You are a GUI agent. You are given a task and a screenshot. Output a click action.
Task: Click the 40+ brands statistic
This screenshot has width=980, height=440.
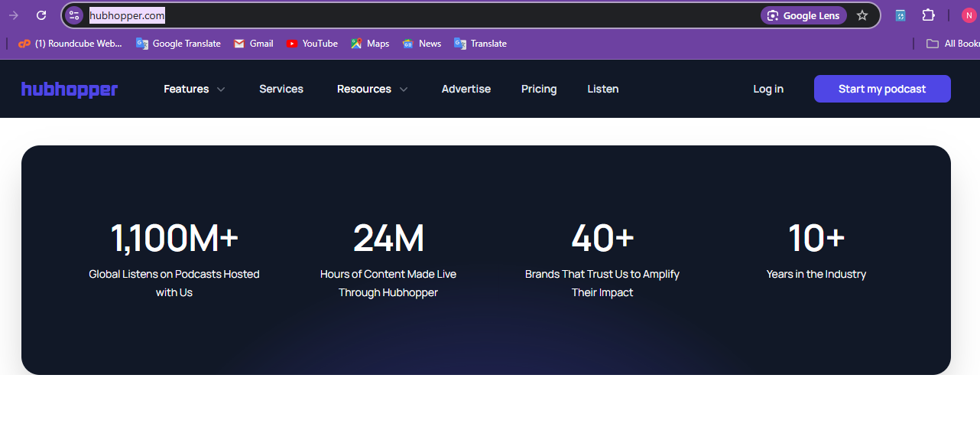pyautogui.click(x=602, y=238)
